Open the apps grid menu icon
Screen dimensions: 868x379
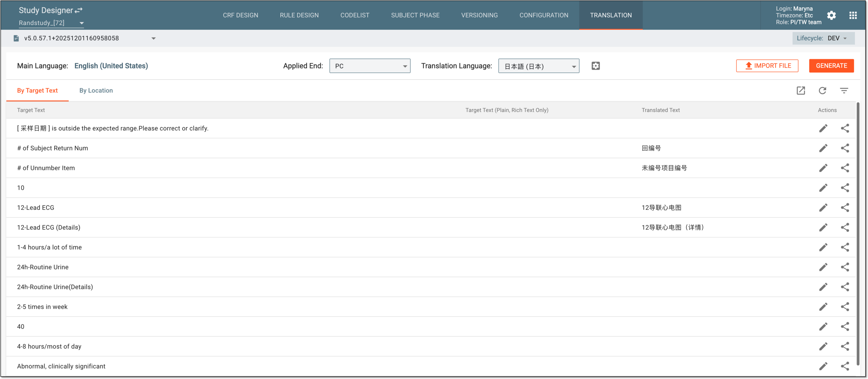(853, 15)
